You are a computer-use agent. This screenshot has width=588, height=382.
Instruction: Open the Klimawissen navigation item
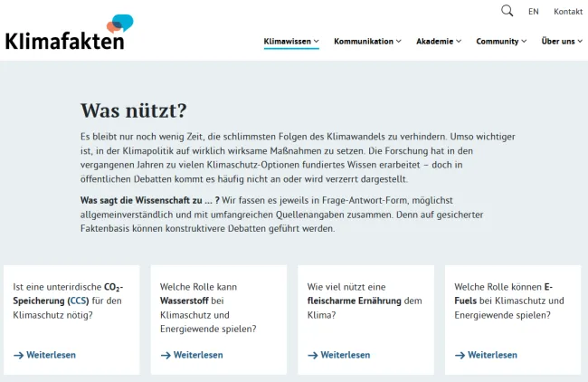pos(287,41)
